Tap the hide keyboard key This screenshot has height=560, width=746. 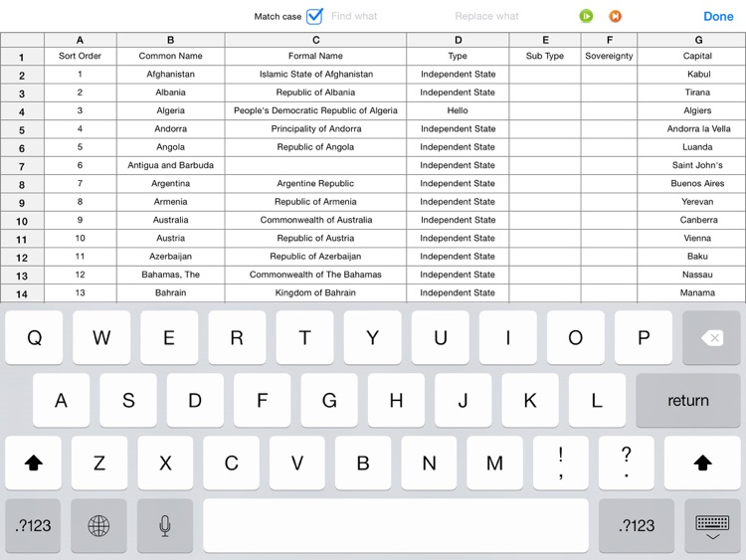point(712,526)
